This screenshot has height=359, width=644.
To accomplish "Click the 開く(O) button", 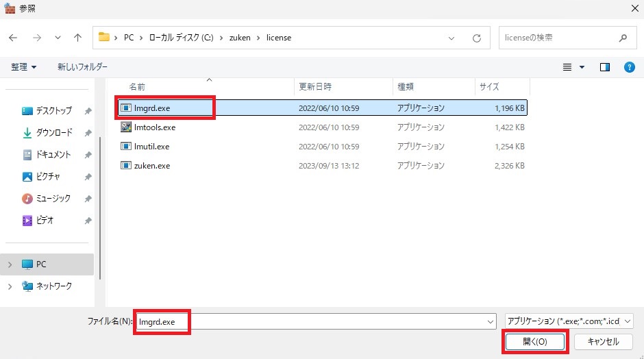I will coord(535,342).
